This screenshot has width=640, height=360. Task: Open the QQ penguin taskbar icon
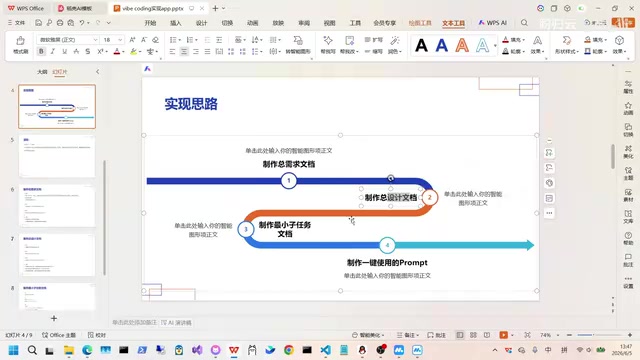click(362, 350)
